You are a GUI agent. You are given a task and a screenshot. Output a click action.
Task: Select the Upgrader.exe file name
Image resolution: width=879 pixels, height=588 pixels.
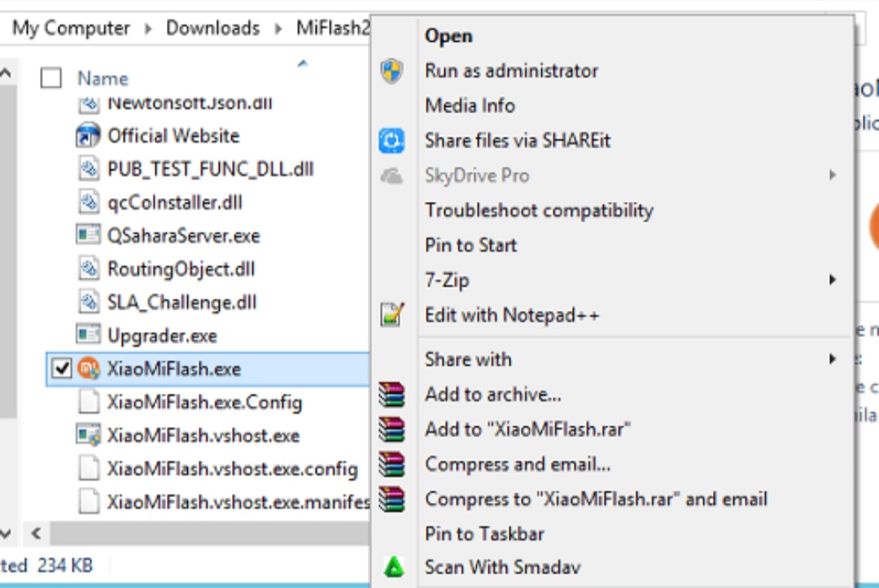[162, 335]
